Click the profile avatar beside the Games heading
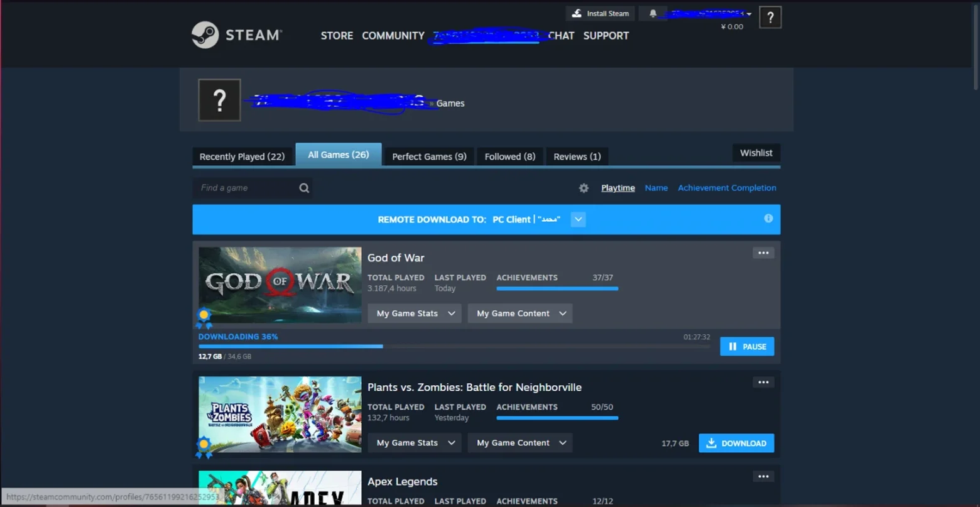 click(219, 100)
